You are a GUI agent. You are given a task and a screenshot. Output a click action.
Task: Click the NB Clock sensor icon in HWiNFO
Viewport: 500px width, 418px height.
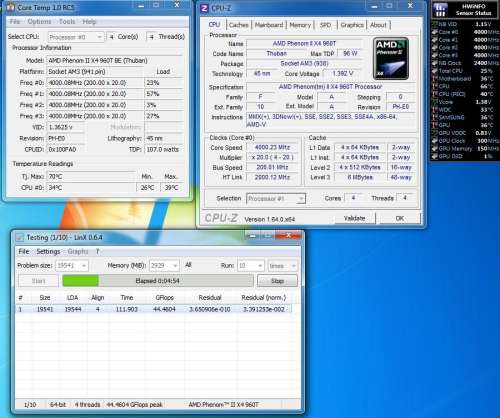point(434,63)
